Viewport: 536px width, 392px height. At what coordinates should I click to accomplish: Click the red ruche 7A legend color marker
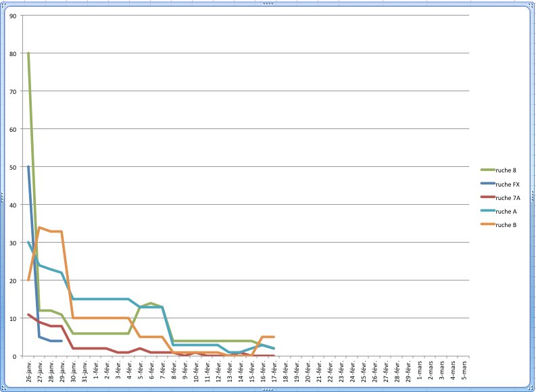tap(487, 197)
